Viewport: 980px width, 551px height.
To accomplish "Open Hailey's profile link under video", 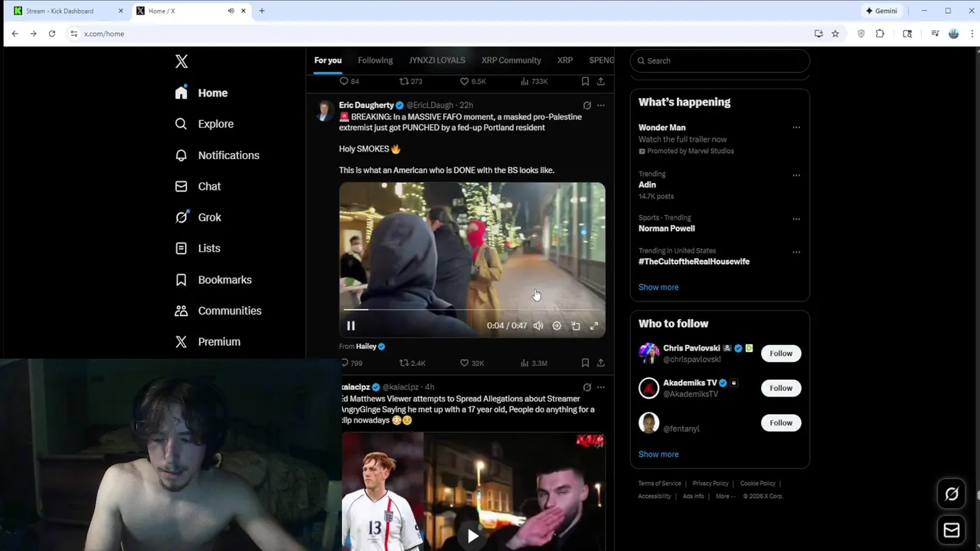I will 366,347.
